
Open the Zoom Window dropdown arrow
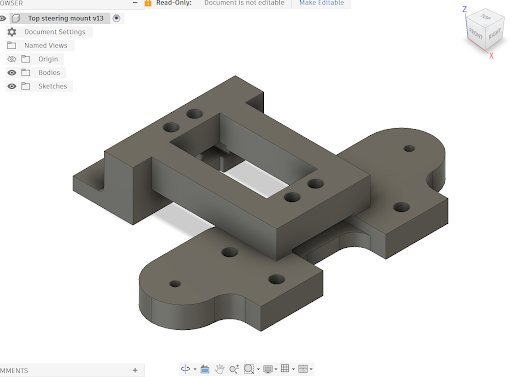[258, 369]
